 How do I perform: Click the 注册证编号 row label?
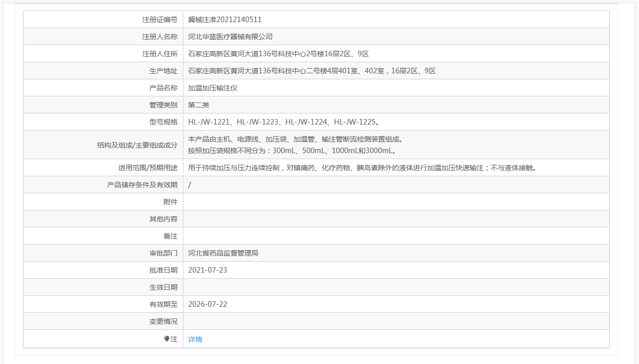(160, 20)
